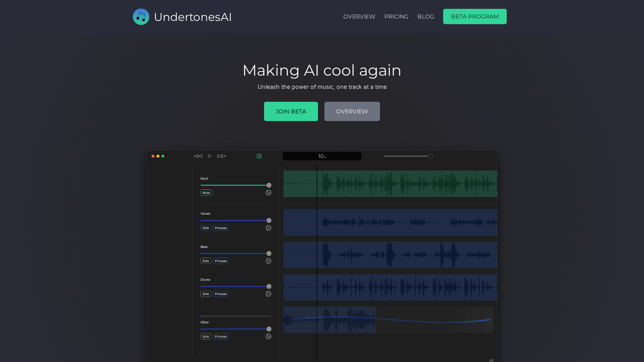Click Process on the Vocals track
Image resolution: width=644 pixels, height=362 pixels.
[221, 228]
